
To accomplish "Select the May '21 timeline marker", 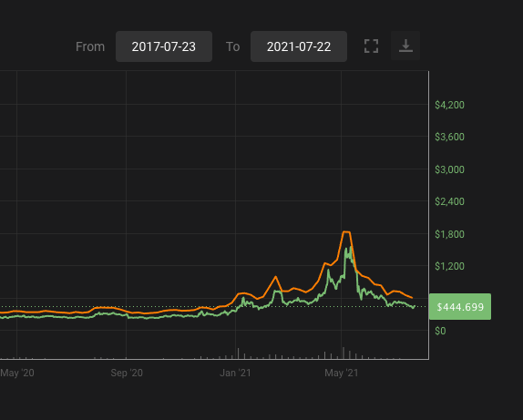I will [x=341, y=373].
